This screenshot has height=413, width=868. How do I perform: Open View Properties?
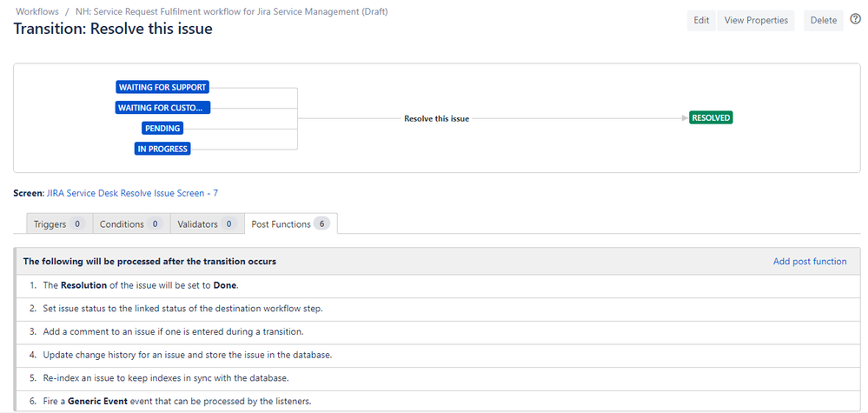[x=756, y=21]
